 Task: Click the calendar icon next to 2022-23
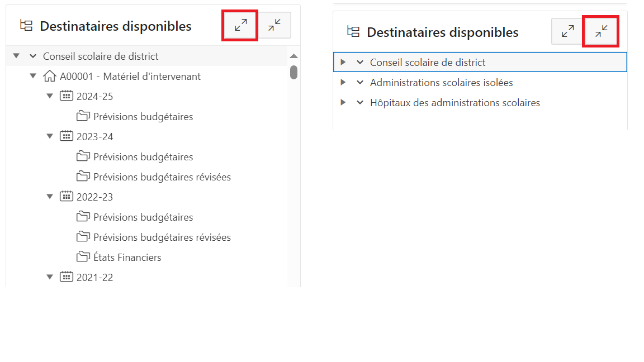[x=67, y=197]
